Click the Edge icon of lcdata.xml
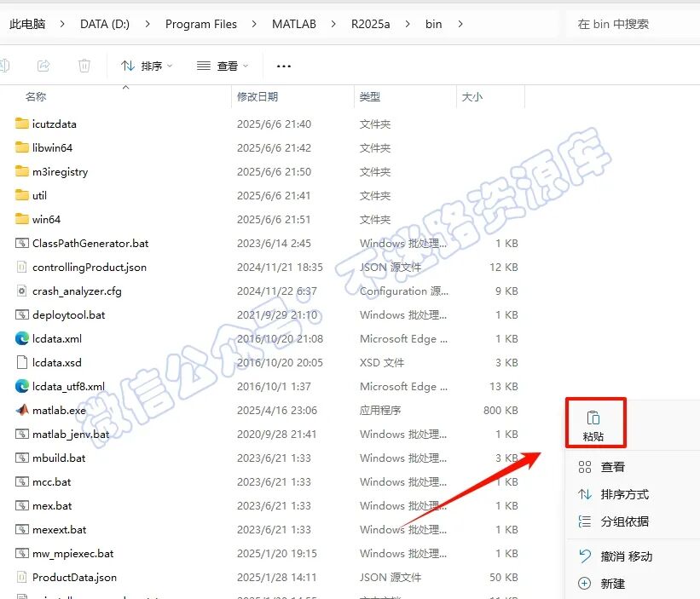Screen dimensions: 700x599 click(x=22, y=338)
